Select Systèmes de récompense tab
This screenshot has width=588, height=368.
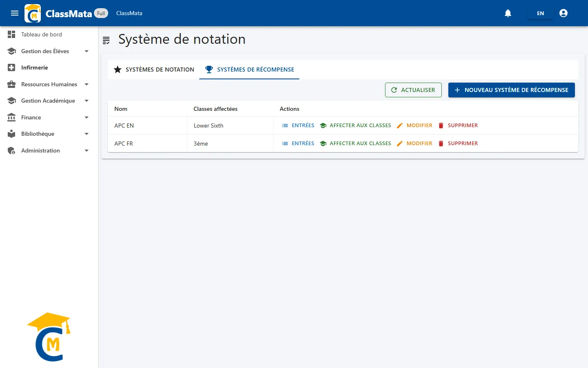tap(249, 70)
